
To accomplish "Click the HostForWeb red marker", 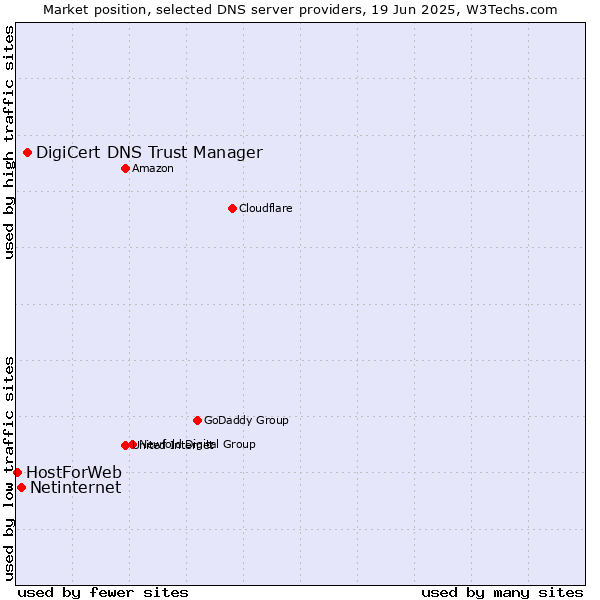I will pos(18,473).
